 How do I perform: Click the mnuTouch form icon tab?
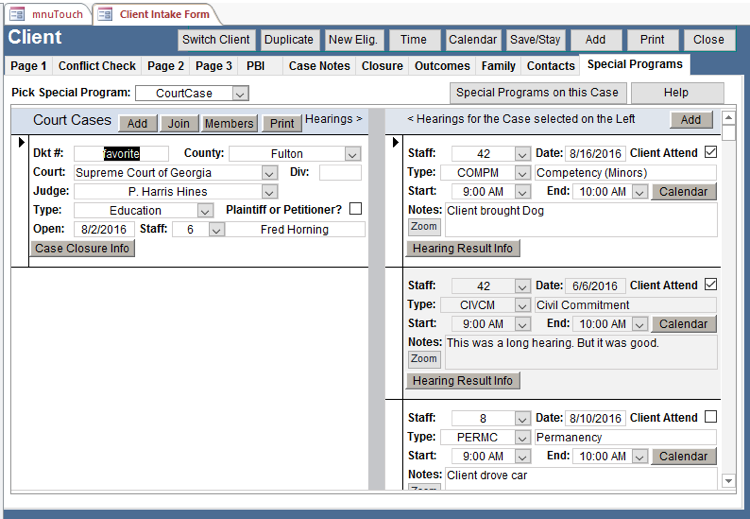[17, 14]
